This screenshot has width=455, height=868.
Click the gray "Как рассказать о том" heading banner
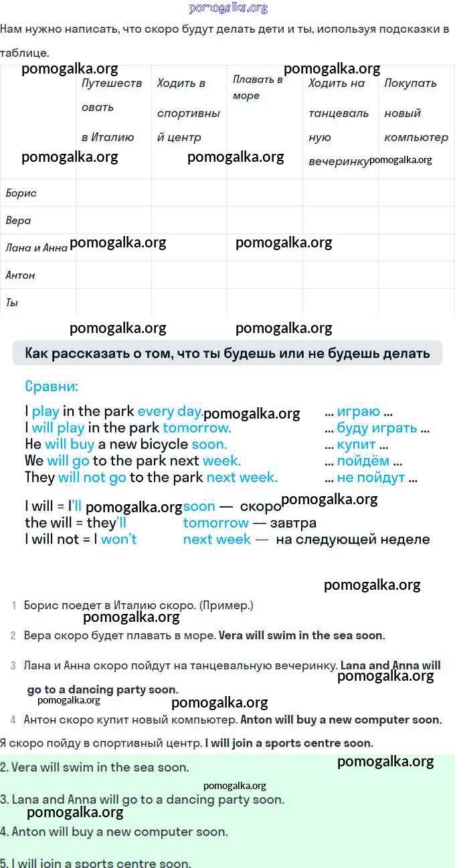pos(227,353)
